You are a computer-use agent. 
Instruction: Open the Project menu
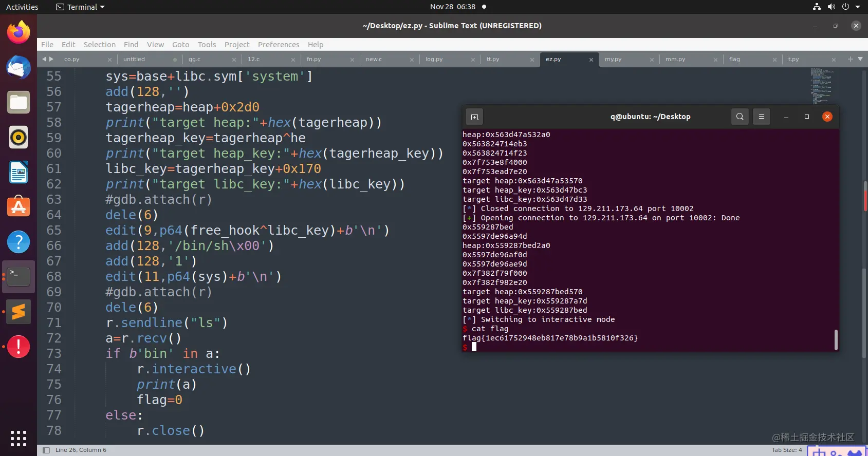[x=237, y=45]
